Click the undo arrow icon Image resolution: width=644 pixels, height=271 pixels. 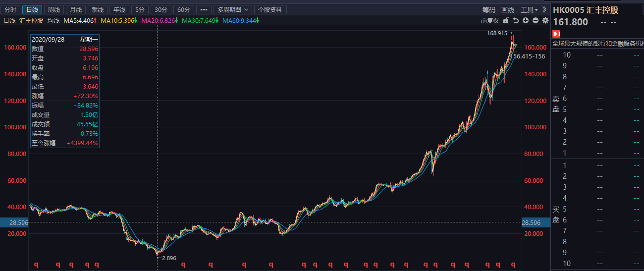click(x=516, y=20)
